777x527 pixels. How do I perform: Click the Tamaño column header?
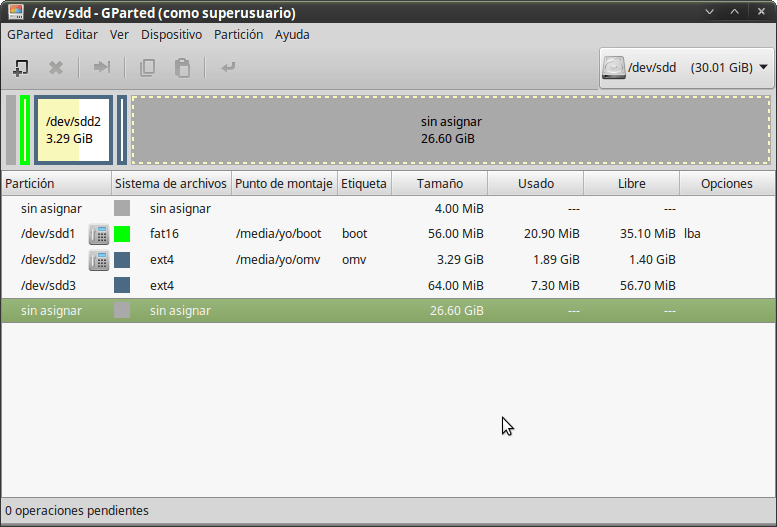pyautogui.click(x=440, y=183)
